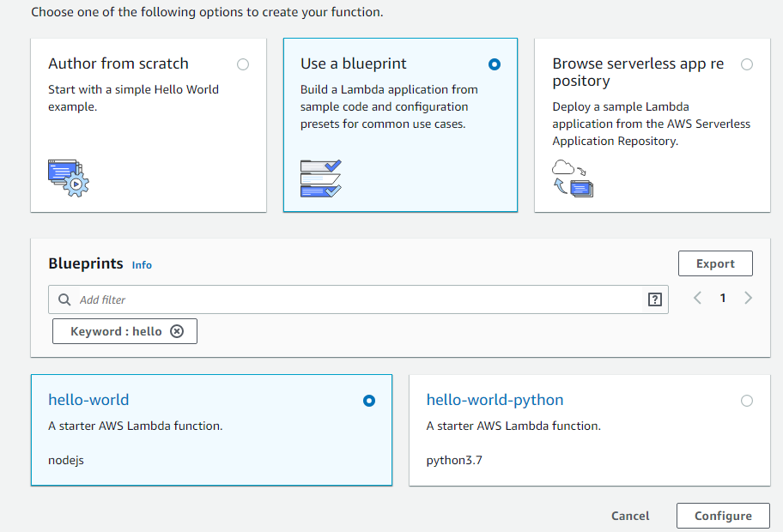
Task: Click the Start with a simple Hello World description
Action: (133, 98)
